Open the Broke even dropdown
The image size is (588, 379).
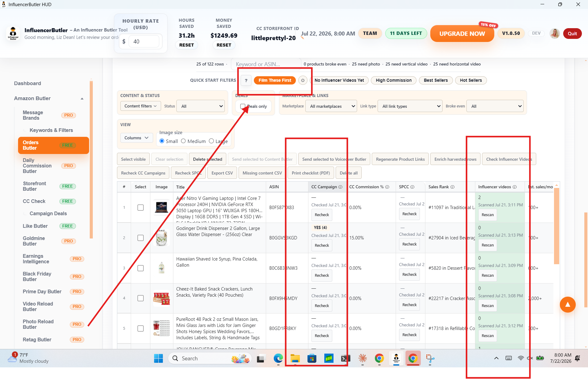pyautogui.click(x=495, y=106)
